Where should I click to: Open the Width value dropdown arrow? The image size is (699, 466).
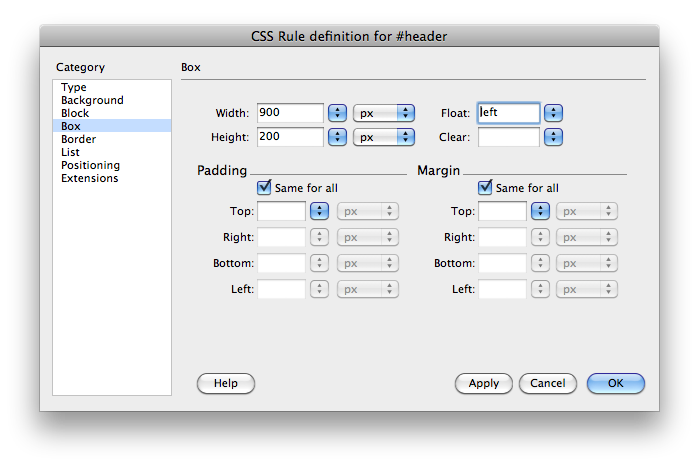pyautogui.click(x=338, y=113)
